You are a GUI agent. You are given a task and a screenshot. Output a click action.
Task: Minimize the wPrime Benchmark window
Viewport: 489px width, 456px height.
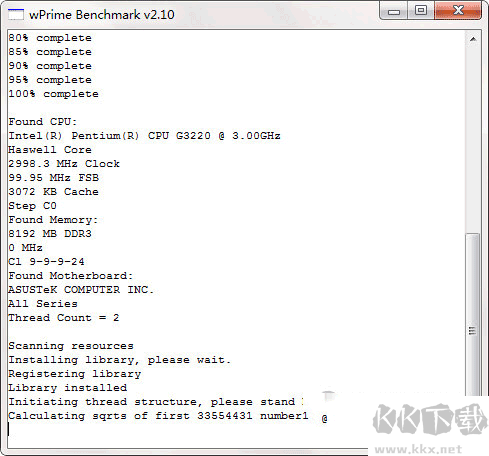[x=394, y=12]
